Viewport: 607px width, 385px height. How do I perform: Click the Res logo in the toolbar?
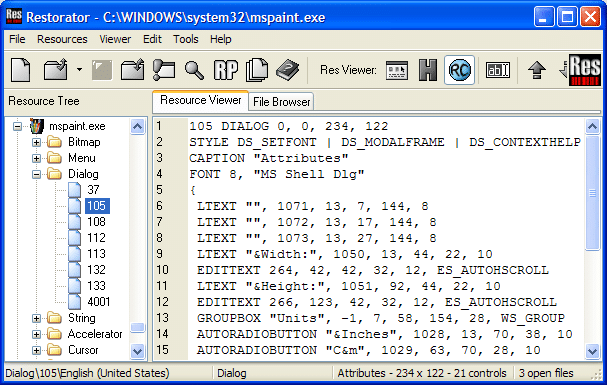pyautogui.click(x=585, y=70)
